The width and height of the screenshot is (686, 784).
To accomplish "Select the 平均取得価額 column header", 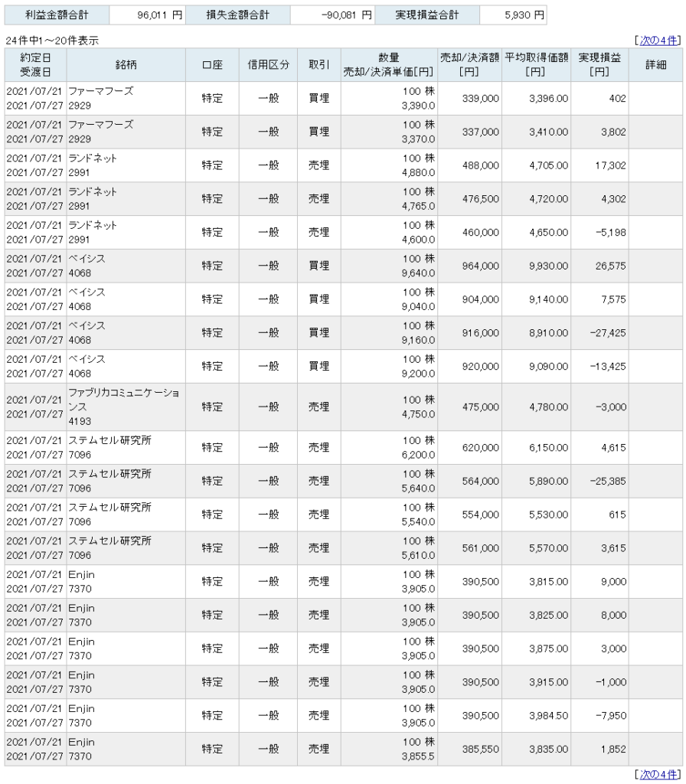I will 536,65.
